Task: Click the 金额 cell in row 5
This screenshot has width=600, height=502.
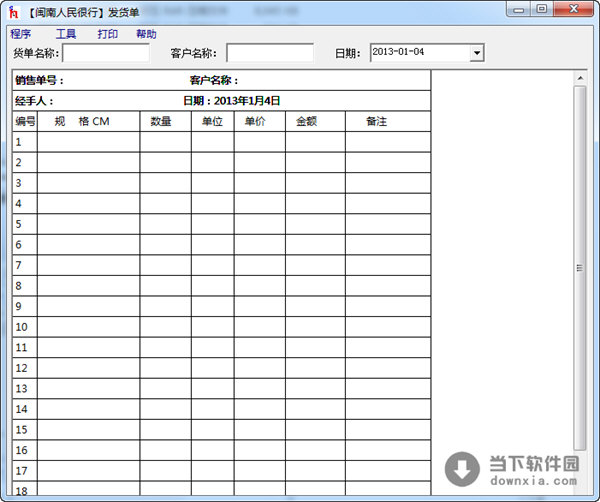Action: click(x=315, y=224)
